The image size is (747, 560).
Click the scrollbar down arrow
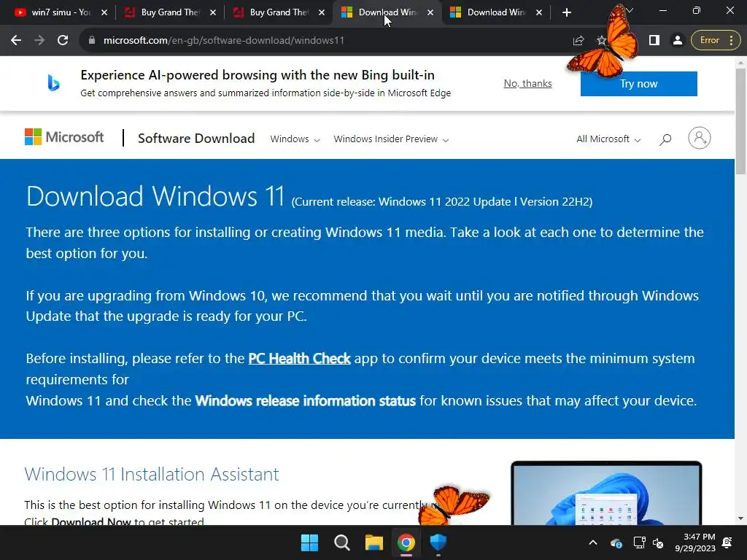click(x=740, y=518)
